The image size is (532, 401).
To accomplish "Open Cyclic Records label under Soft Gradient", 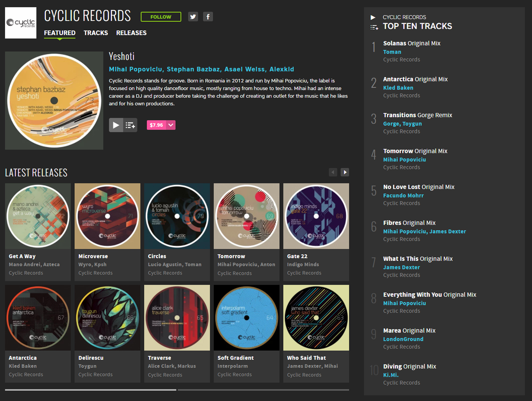I will pyautogui.click(x=234, y=375).
